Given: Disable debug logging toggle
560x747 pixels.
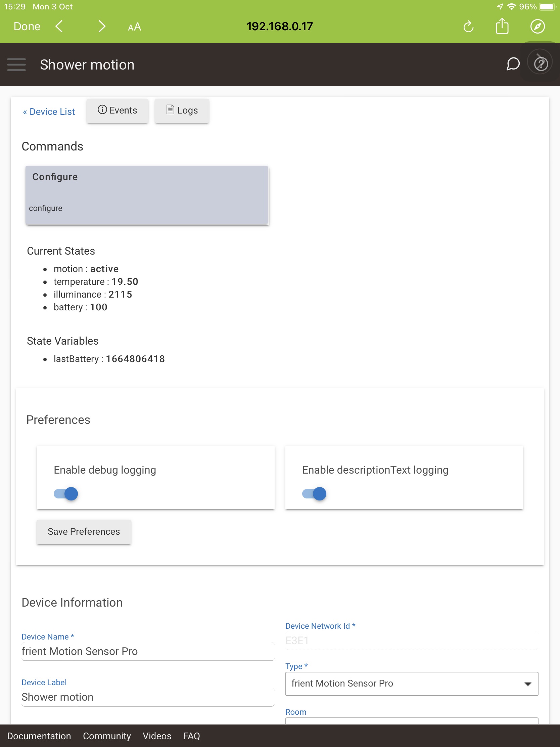Looking at the screenshot, I should coord(66,493).
